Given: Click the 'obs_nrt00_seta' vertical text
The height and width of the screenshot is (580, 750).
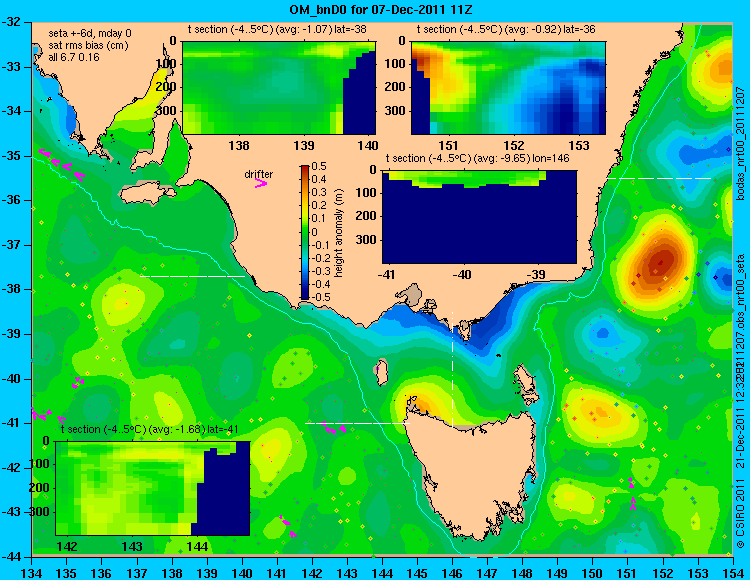Looking at the screenshot, I should click(x=740, y=290).
